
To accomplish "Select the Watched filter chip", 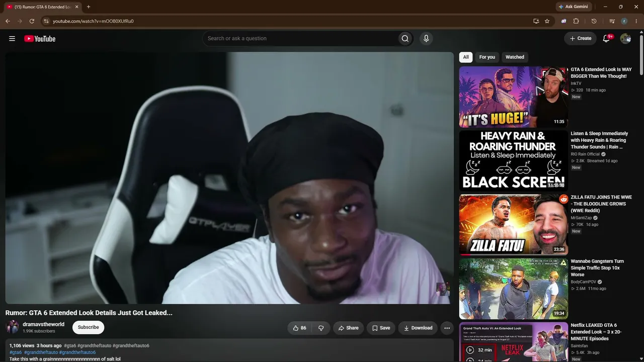I will (x=515, y=57).
